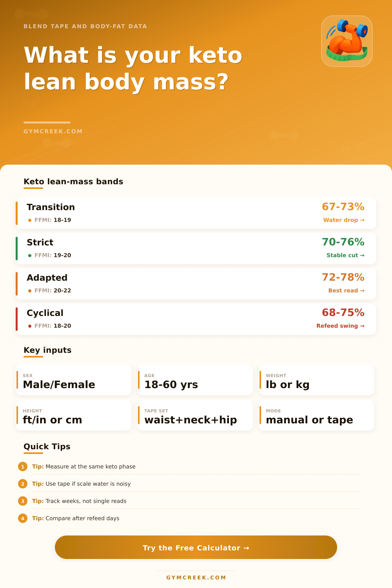Click the red FFMI dot beside Cyclical
This screenshot has height=588, width=392.
(30, 326)
